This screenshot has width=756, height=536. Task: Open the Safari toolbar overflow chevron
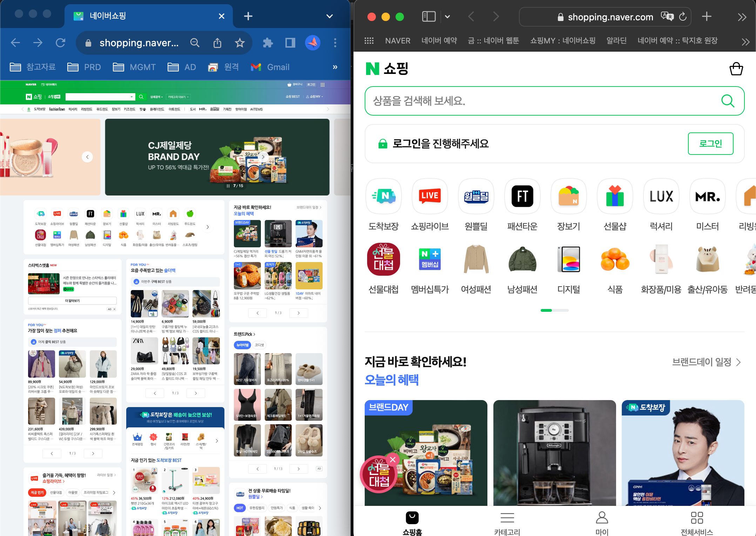pos(742,16)
